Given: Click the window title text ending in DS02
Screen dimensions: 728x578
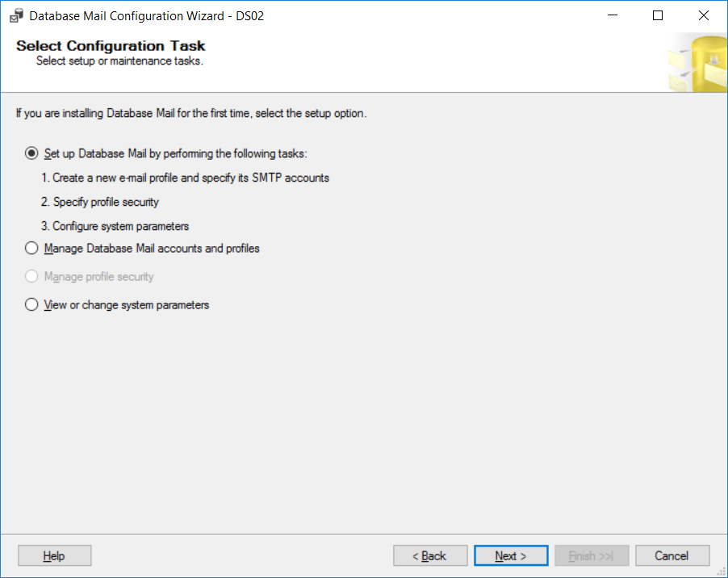Looking at the screenshot, I should point(146,16).
